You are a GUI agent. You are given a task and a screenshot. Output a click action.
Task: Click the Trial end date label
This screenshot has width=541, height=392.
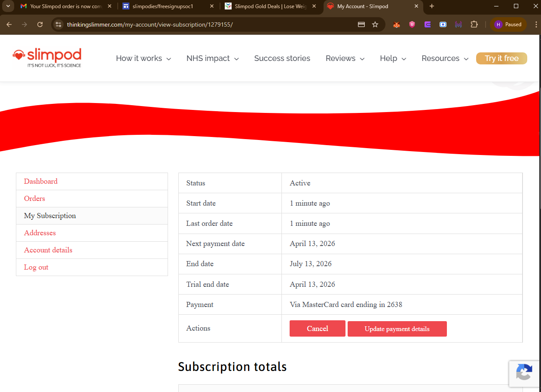click(x=208, y=284)
